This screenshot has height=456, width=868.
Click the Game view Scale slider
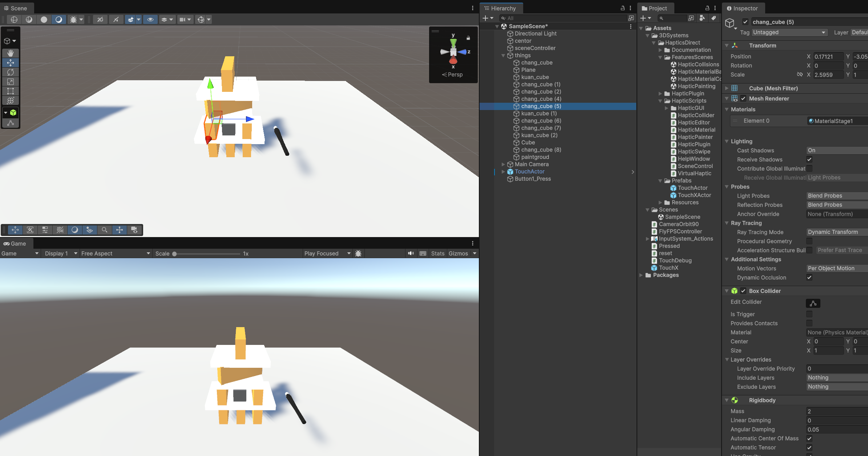(x=207, y=254)
